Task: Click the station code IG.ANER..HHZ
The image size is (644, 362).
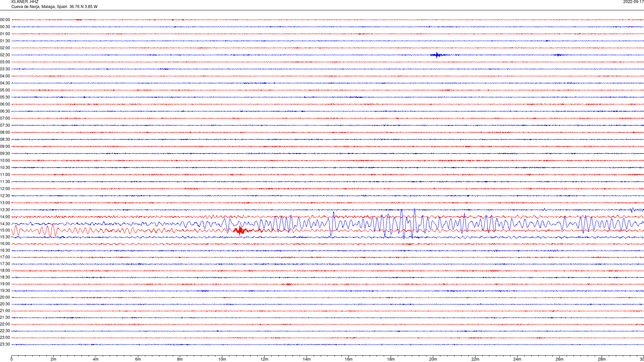Action: (x=25, y=2)
